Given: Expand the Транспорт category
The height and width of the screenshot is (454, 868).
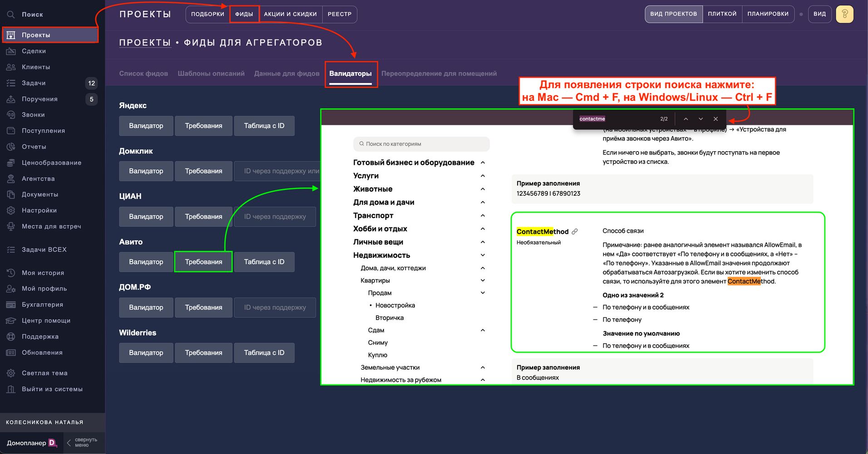Looking at the screenshot, I should coord(483,216).
